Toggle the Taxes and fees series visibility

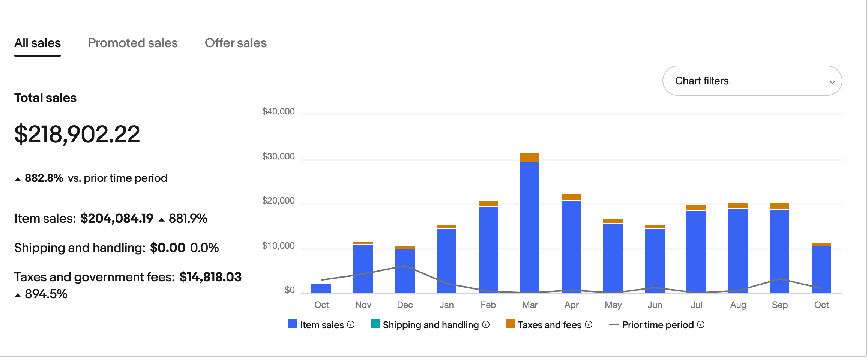click(511, 324)
